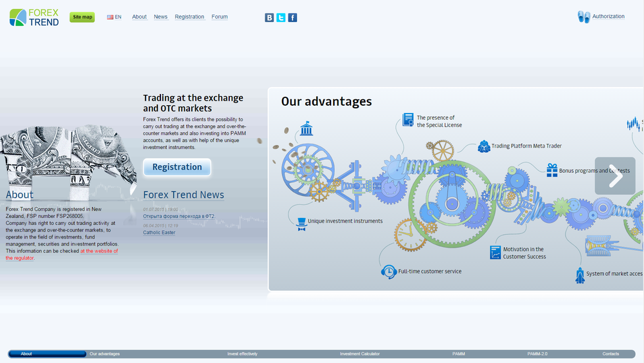Click the Unique investment instruments hat icon
This screenshot has height=363, width=644.
point(301,224)
